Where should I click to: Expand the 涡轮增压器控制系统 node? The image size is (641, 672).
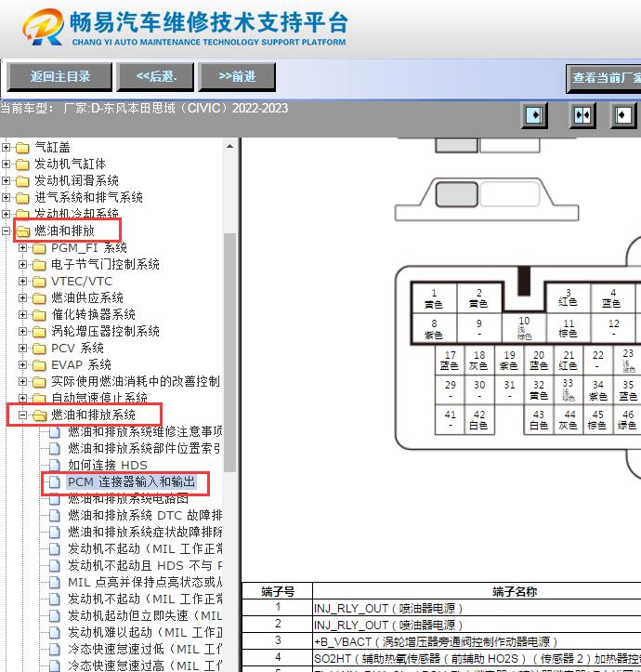(22, 331)
